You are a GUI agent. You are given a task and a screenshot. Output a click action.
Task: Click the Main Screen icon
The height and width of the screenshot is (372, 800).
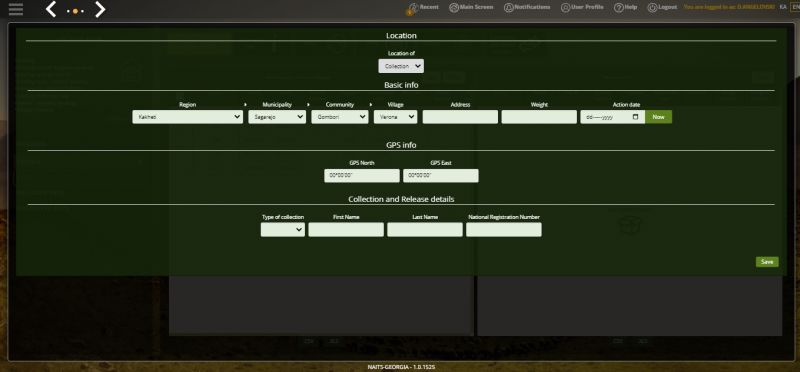(454, 8)
